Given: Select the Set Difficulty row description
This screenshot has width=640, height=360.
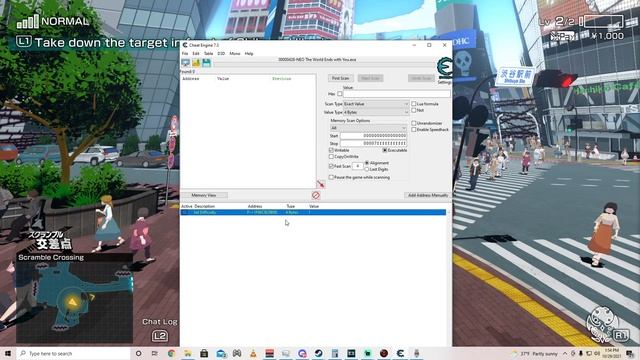Looking at the screenshot, I should click(x=205, y=213).
